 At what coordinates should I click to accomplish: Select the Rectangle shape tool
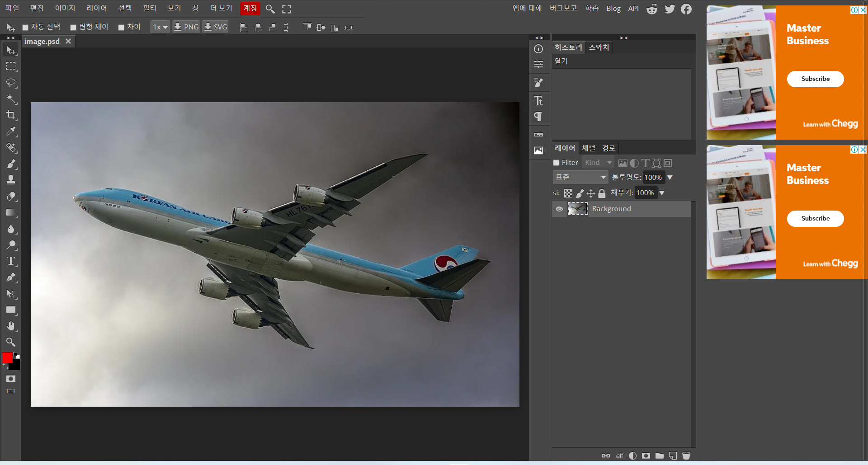11,310
